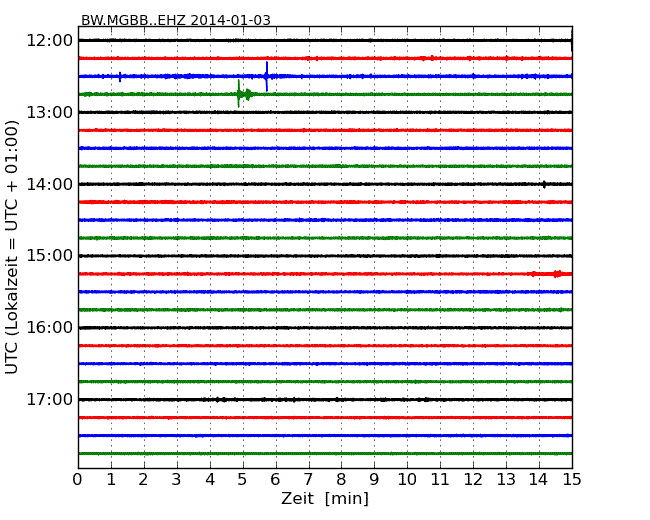Click the rotated UTC Lokalzeit axis label
The image size is (650, 520).
[x=12, y=247]
